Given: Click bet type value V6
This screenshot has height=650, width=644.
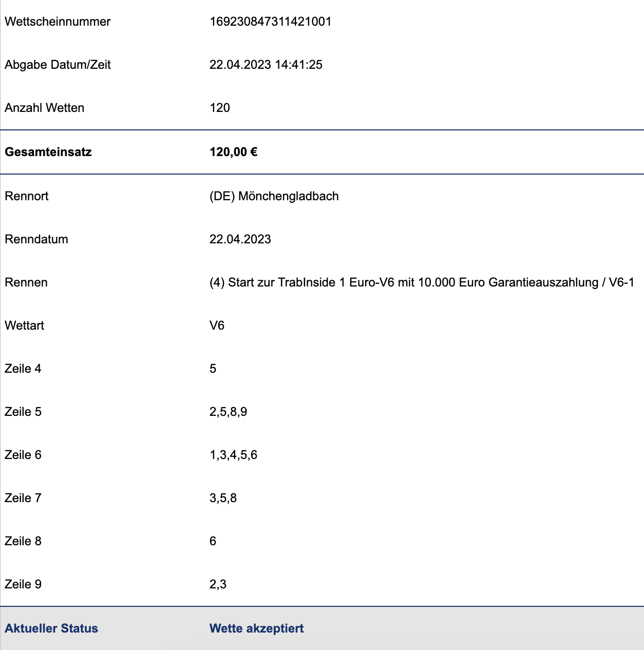Looking at the screenshot, I should 217,326.
